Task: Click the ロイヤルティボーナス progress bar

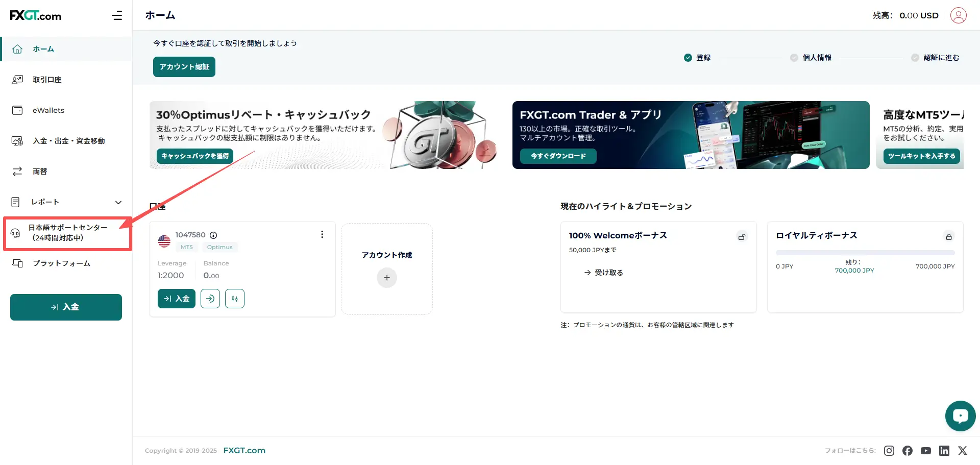Action: [x=865, y=253]
